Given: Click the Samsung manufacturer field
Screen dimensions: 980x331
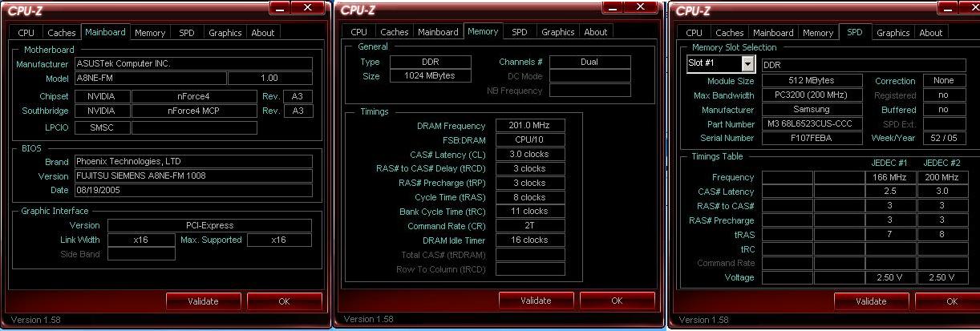Looking at the screenshot, I should 811,109.
